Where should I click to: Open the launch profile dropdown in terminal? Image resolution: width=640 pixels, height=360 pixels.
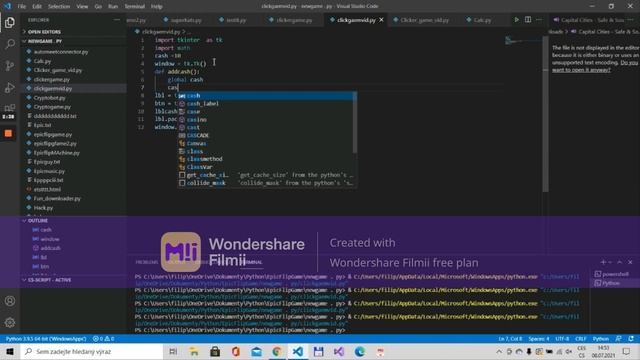point(610,262)
